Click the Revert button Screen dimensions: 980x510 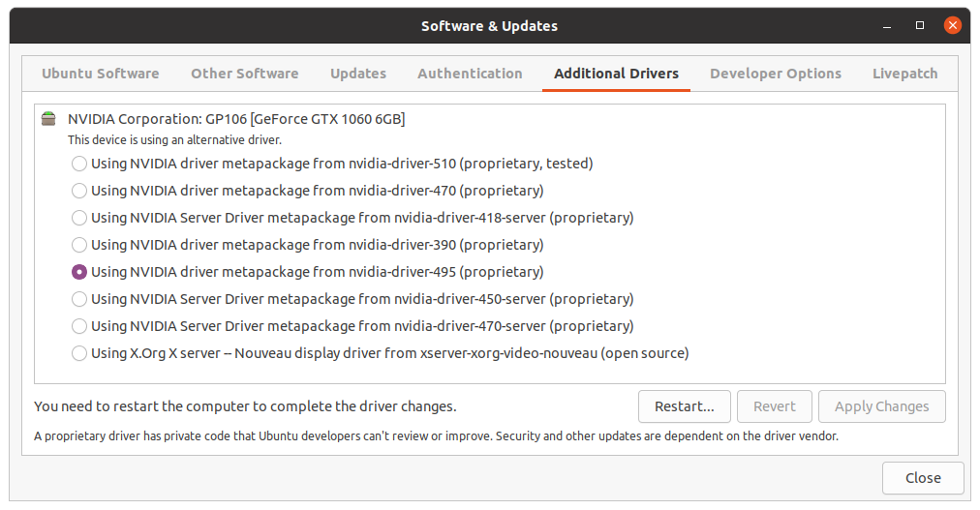(775, 406)
